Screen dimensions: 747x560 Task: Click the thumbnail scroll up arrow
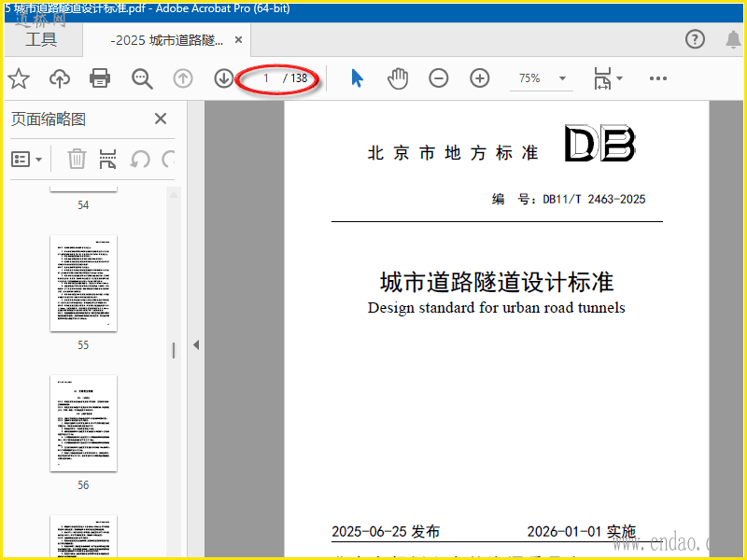[174, 195]
